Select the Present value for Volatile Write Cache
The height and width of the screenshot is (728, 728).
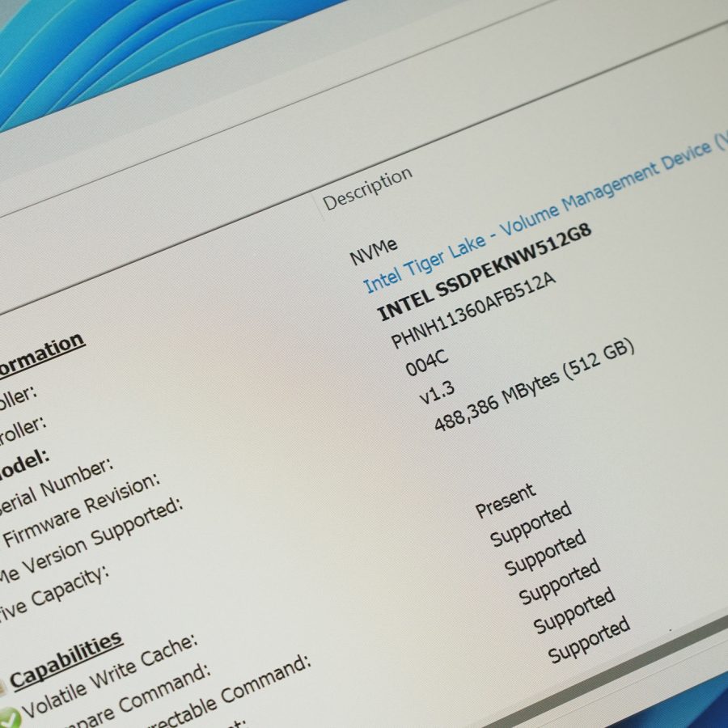coord(505,500)
